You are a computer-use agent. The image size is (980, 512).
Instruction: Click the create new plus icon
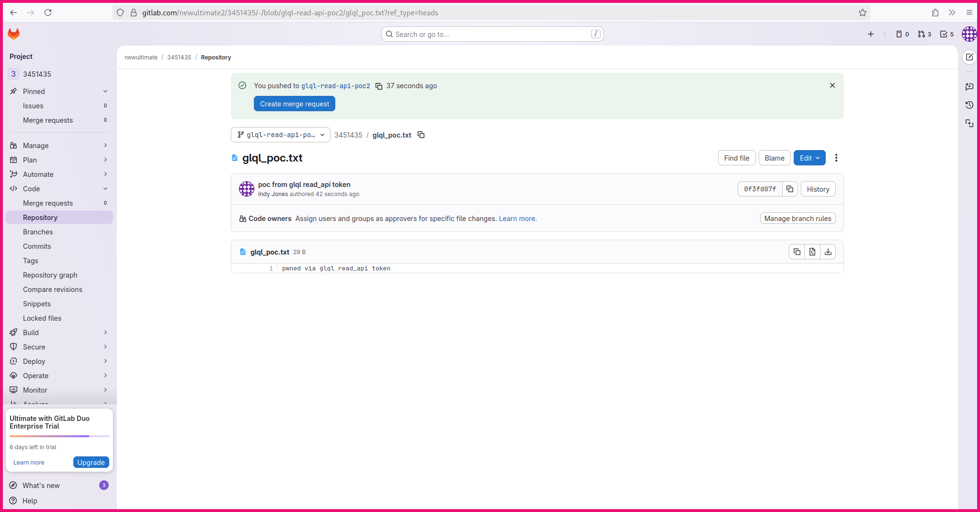(871, 34)
